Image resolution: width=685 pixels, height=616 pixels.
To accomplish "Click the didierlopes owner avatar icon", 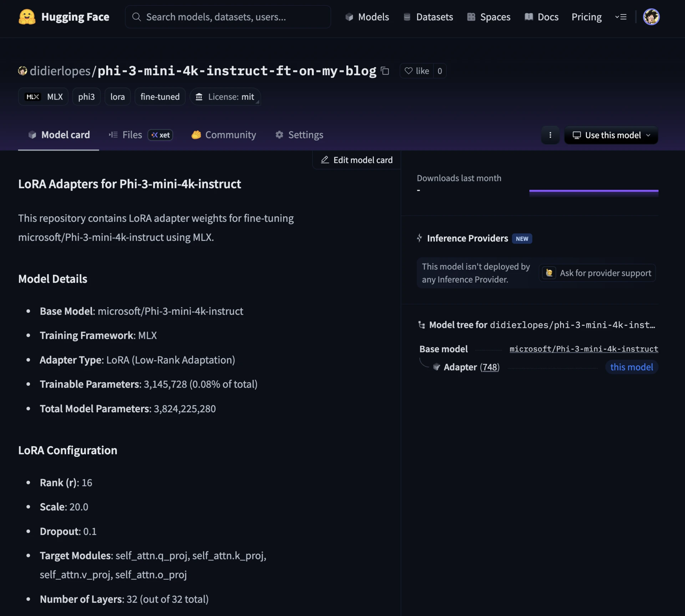I will [x=22, y=71].
